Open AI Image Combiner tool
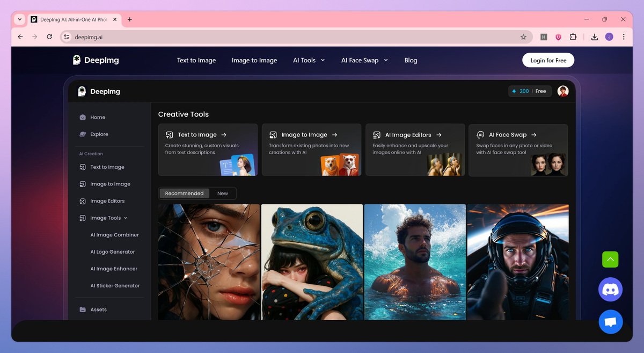644x353 pixels. [x=114, y=235]
